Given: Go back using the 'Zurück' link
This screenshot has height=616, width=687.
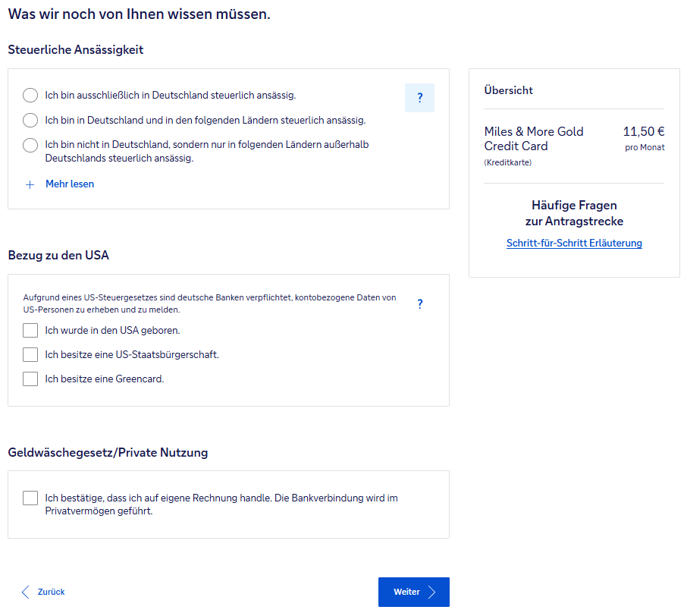Looking at the screenshot, I should 51,592.
